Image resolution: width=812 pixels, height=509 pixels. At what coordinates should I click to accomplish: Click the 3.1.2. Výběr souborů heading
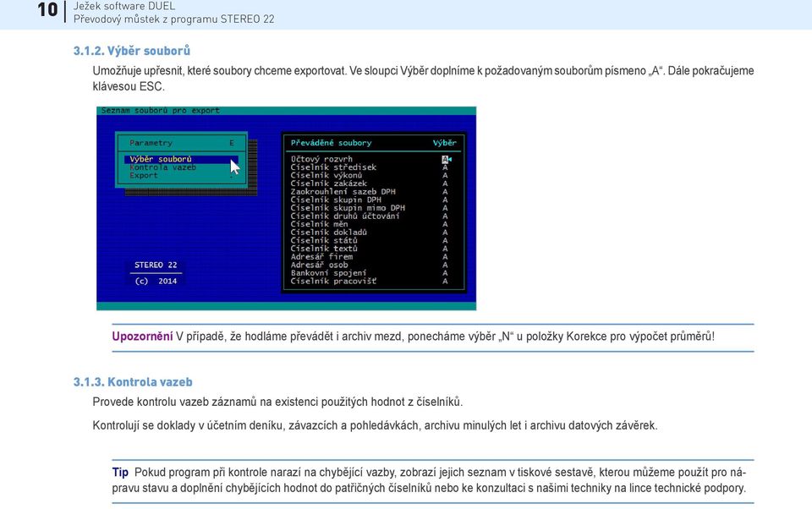(132, 51)
